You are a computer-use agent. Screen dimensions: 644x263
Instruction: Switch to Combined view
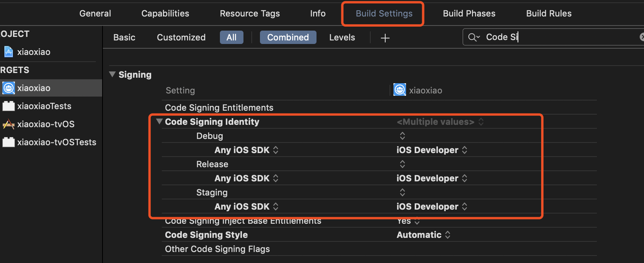pos(288,37)
